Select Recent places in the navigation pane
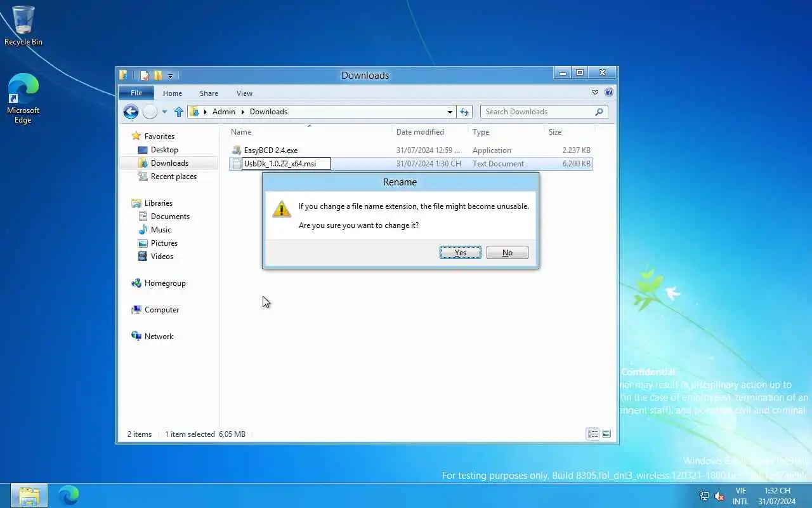The width and height of the screenshot is (812, 508). coord(174,177)
